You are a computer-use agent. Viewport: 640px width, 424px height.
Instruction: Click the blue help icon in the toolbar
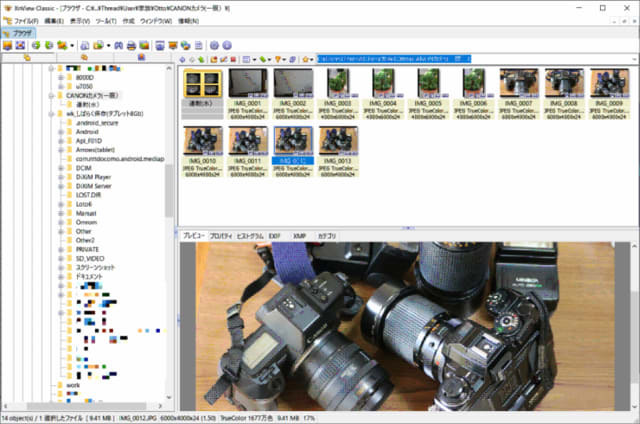[x=227, y=45]
